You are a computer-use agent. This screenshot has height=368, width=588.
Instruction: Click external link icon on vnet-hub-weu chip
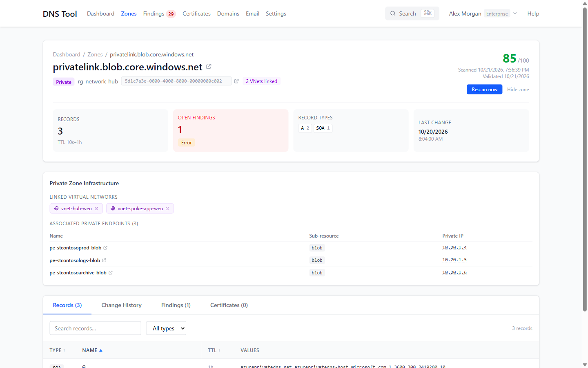[x=96, y=209]
